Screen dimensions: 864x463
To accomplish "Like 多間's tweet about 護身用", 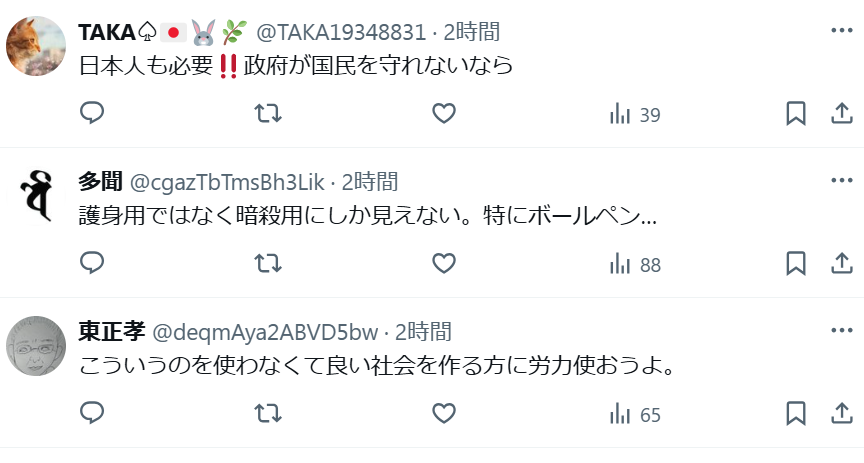I will 444,263.
